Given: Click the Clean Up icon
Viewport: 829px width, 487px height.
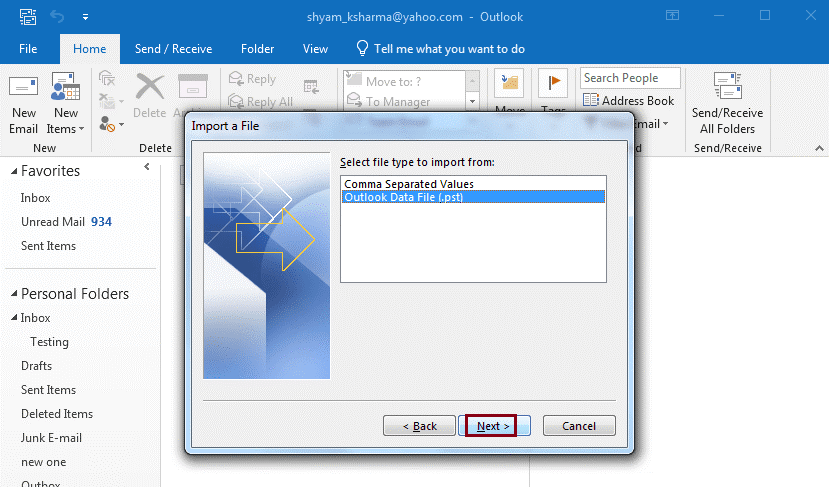Looking at the screenshot, I should pos(107,100).
